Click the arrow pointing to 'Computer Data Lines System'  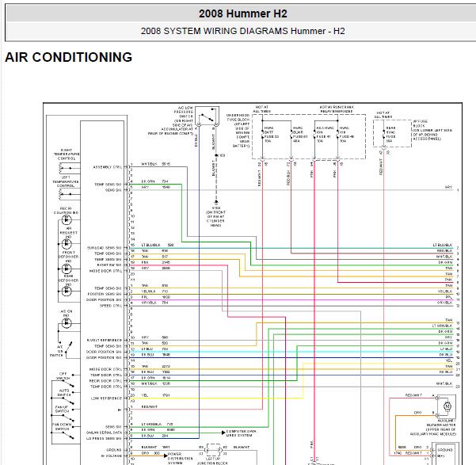[223, 433]
